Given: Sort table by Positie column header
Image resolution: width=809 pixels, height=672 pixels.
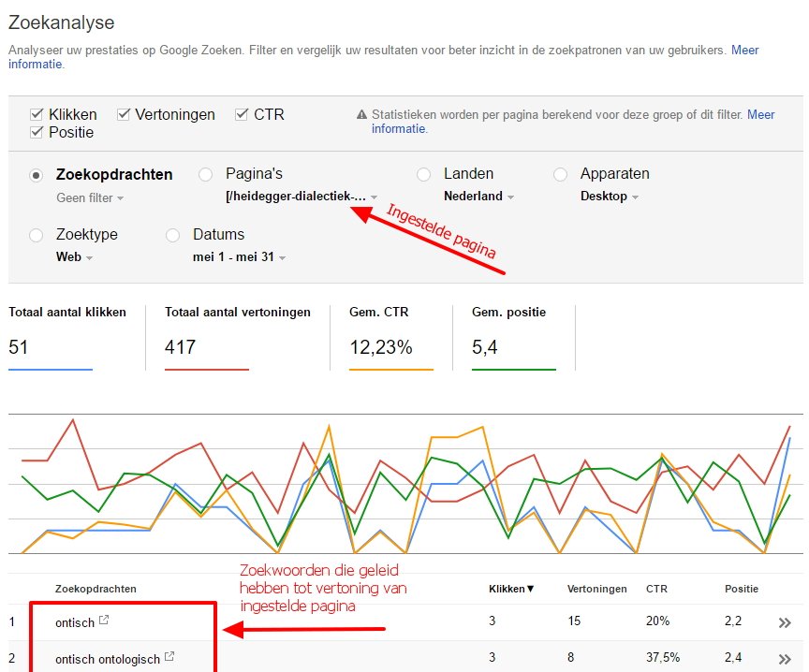Looking at the screenshot, I should pyautogui.click(x=742, y=589).
